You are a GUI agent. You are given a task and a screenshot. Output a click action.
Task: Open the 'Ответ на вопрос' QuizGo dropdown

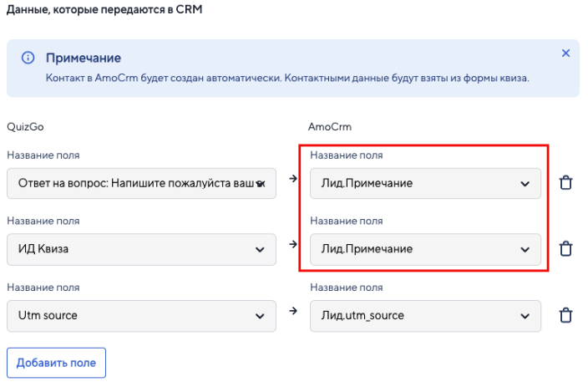(141, 183)
